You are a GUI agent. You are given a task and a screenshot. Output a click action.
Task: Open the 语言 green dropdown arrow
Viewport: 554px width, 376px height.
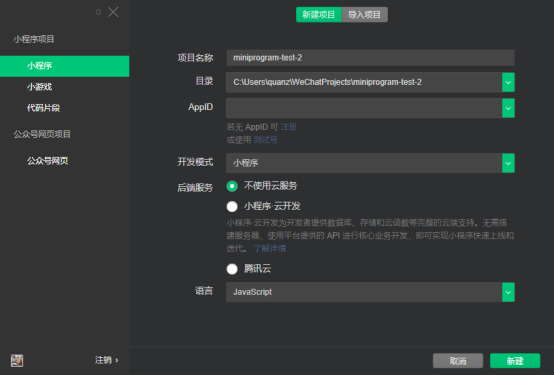point(508,292)
